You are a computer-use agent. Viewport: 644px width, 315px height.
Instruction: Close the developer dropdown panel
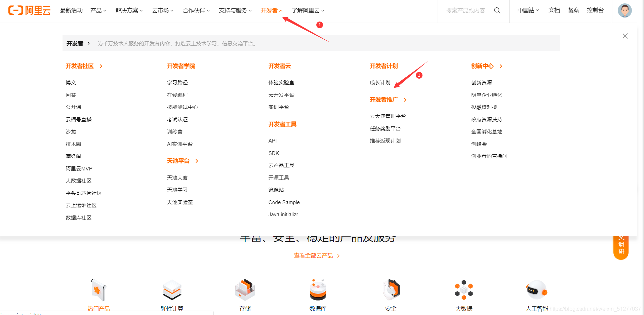(625, 36)
